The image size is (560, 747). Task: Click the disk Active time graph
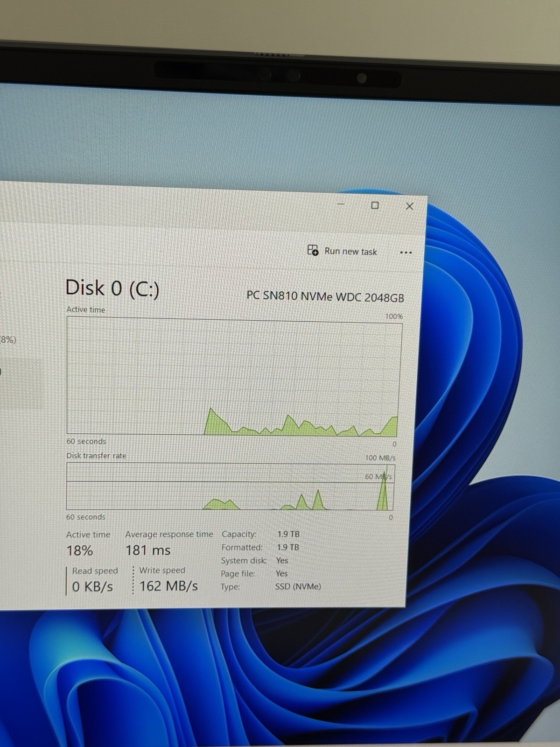pyautogui.click(x=233, y=376)
